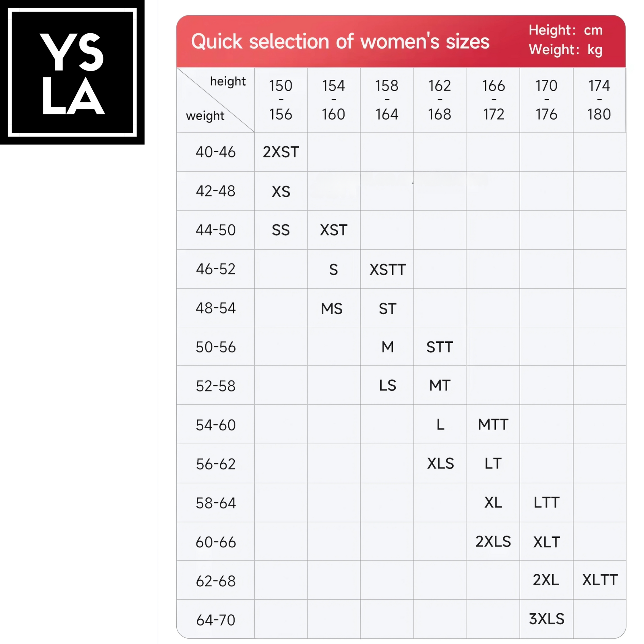Viewport: 644px width, 644px height.
Task: Click the XS size cell
Action: click(281, 191)
